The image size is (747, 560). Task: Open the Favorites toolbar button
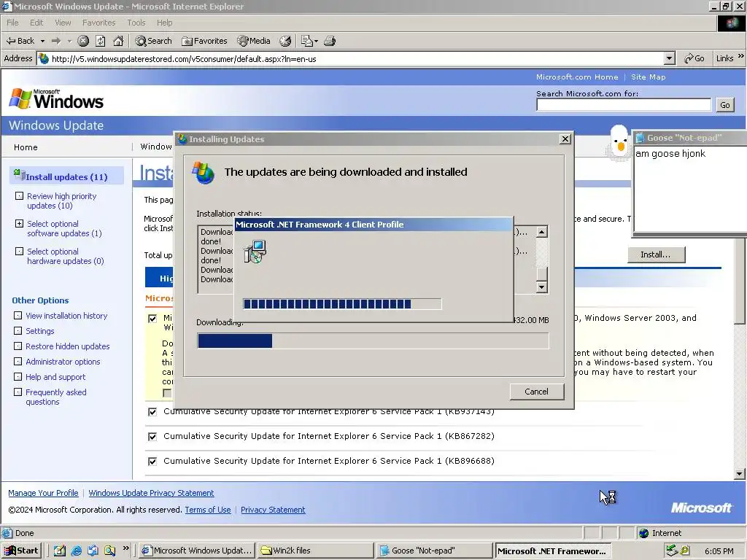point(204,41)
